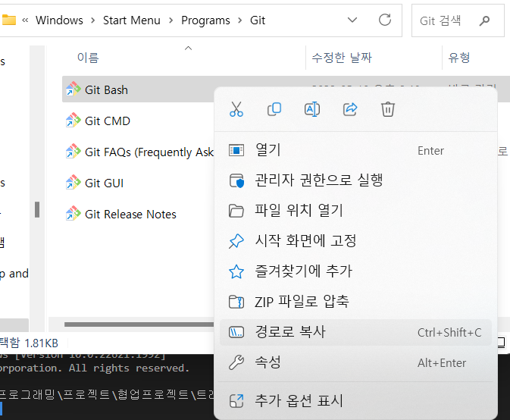Click Git in the address breadcrumb
Screen dimensions: 510x420
coord(258,20)
